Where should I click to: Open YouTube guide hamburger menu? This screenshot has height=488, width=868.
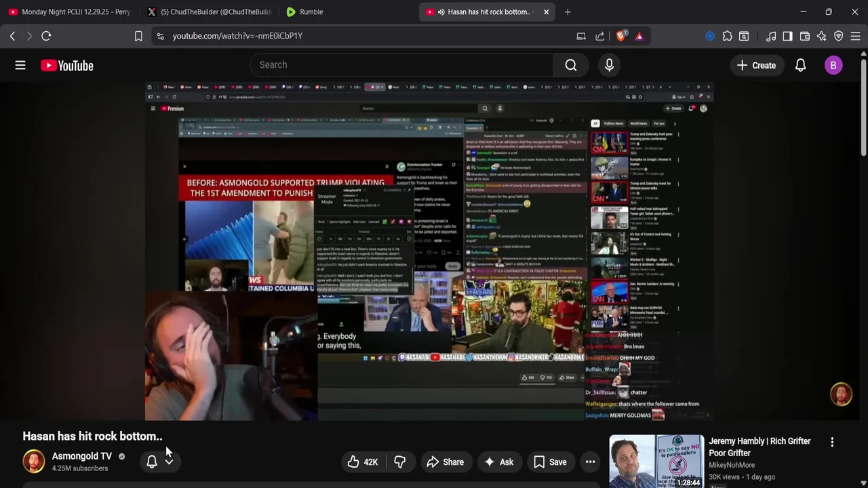click(x=20, y=65)
